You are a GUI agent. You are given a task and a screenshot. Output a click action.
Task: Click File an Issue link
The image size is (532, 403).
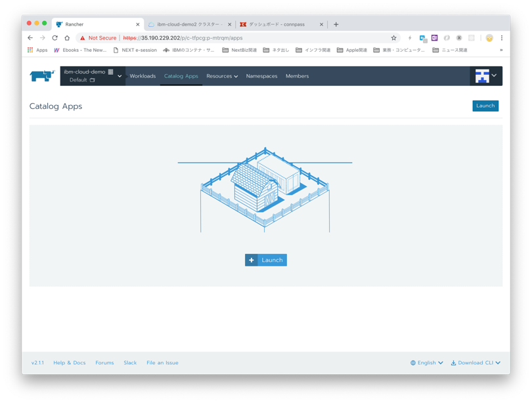coord(162,363)
